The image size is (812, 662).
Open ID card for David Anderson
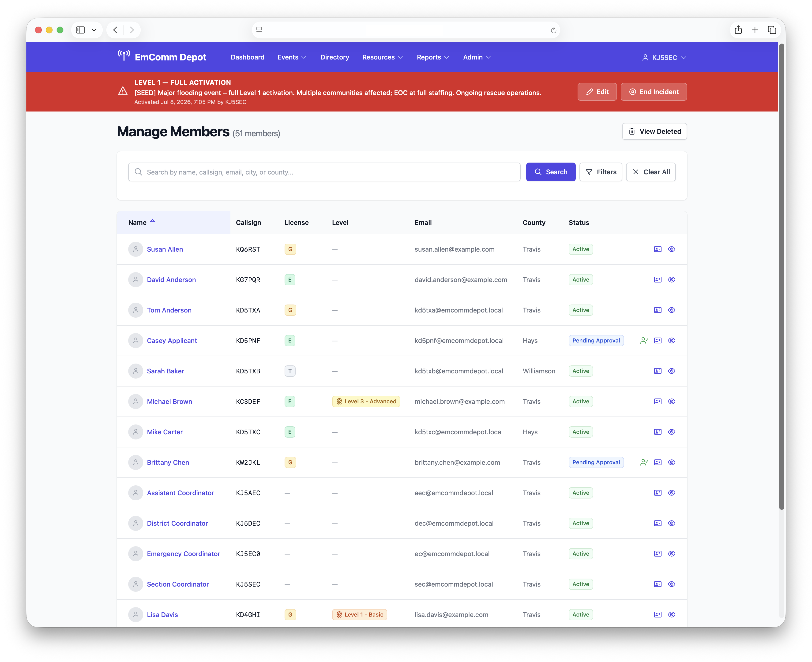pyautogui.click(x=658, y=279)
